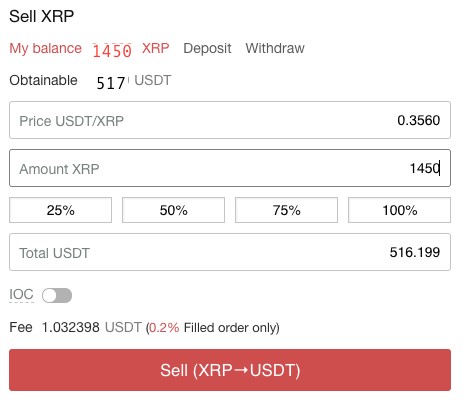Screen dimensions: 463x404
Task: Focus the Amount XRP input field
Action: pyautogui.click(x=230, y=168)
